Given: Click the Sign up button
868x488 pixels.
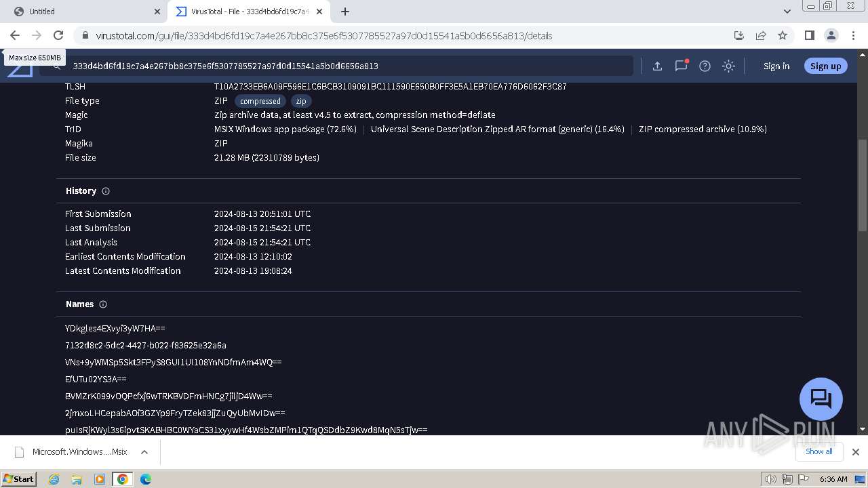Looking at the screenshot, I should click(x=825, y=66).
